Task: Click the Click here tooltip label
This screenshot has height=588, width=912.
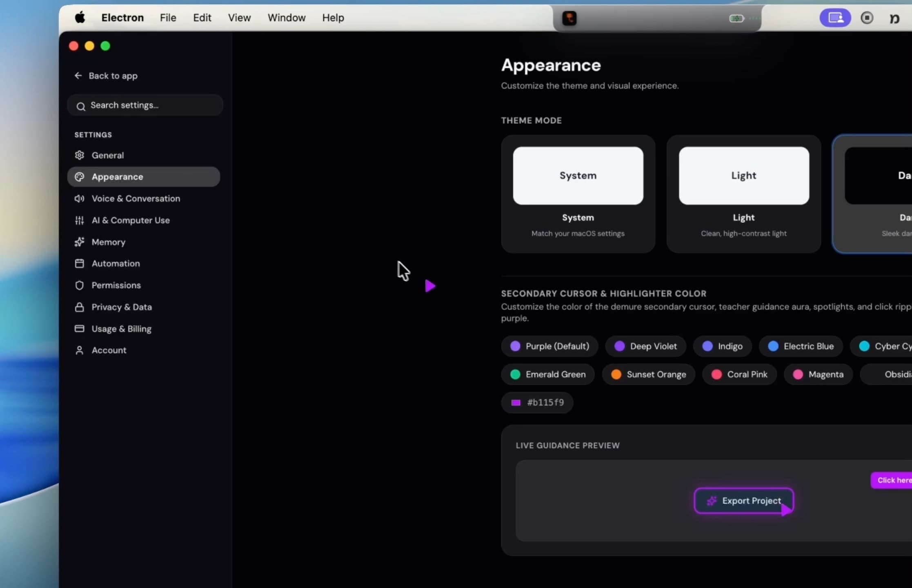Action: pyautogui.click(x=892, y=480)
